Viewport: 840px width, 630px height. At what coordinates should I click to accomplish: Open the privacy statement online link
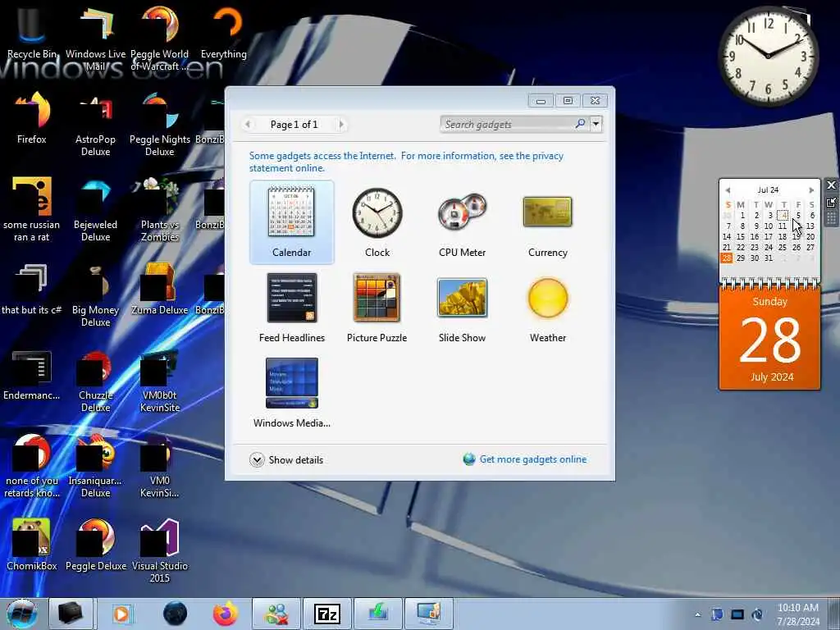point(406,162)
